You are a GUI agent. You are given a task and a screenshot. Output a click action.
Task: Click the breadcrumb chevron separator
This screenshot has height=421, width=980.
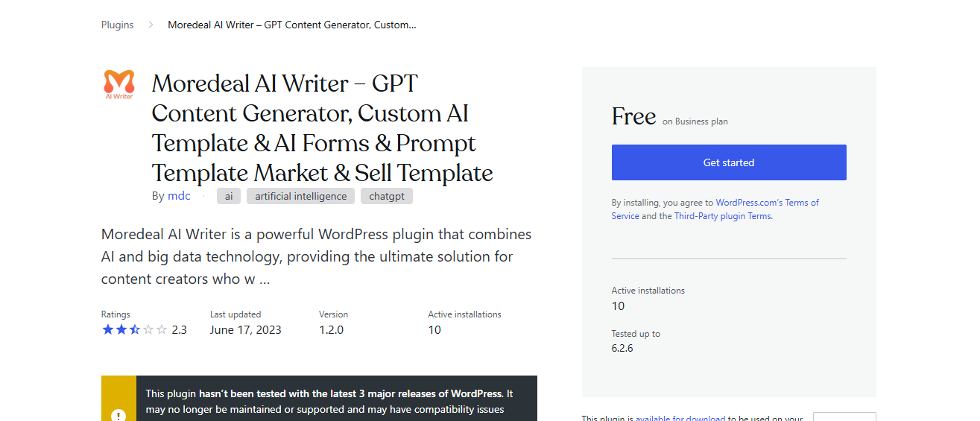click(x=151, y=25)
